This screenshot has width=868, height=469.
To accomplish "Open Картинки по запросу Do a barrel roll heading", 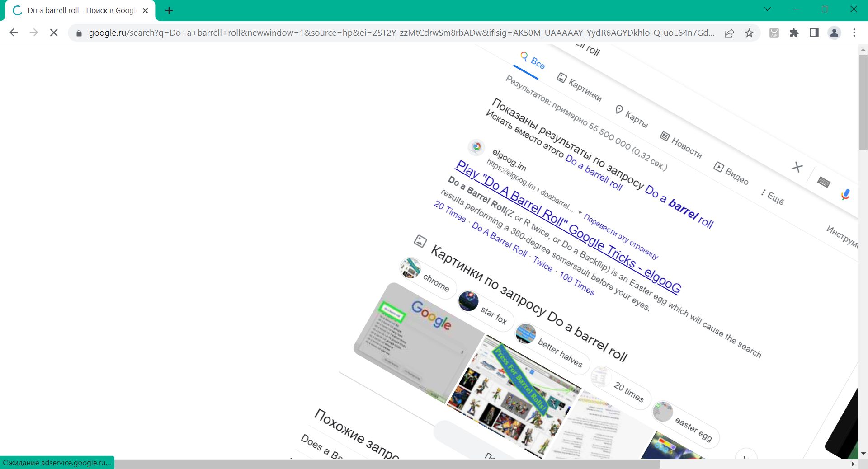I will pyautogui.click(x=529, y=304).
